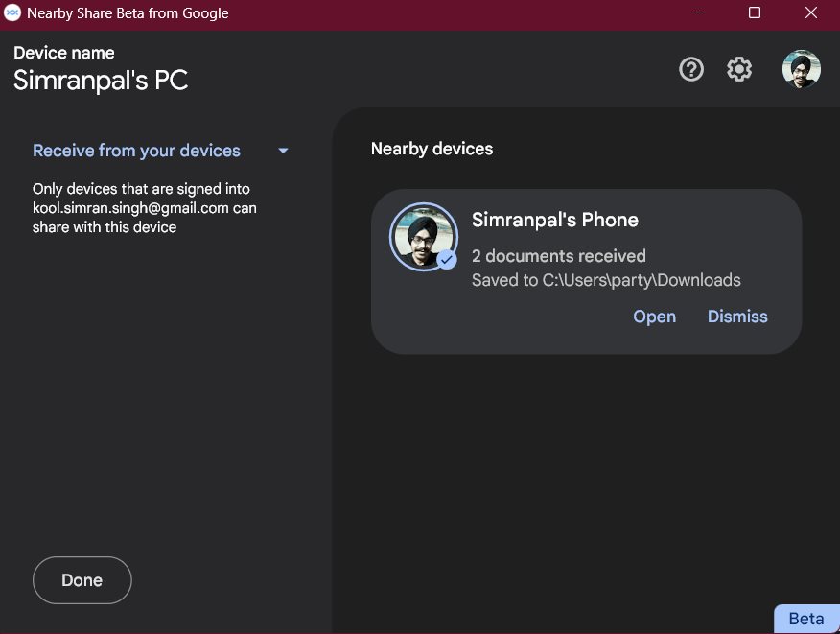The width and height of the screenshot is (840, 634).
Task: Click the Saved to C:\Users\party\Downloads path
Action: [x=606, y=280]
